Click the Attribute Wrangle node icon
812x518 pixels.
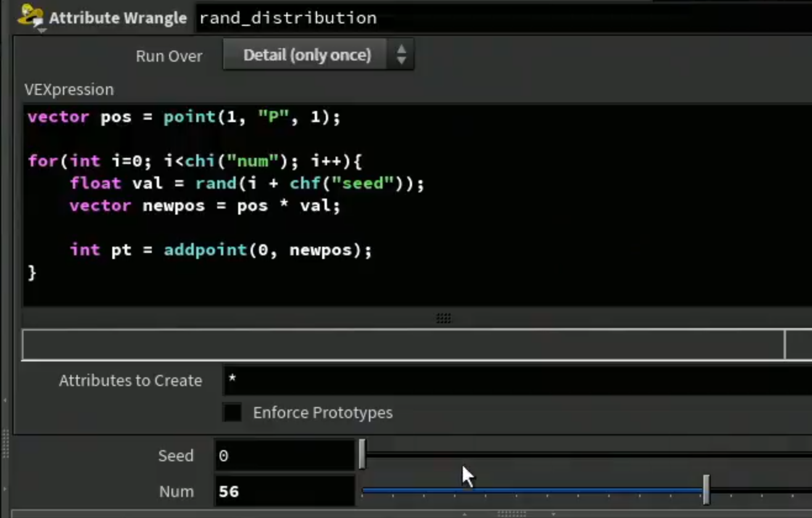click(30, 15)
